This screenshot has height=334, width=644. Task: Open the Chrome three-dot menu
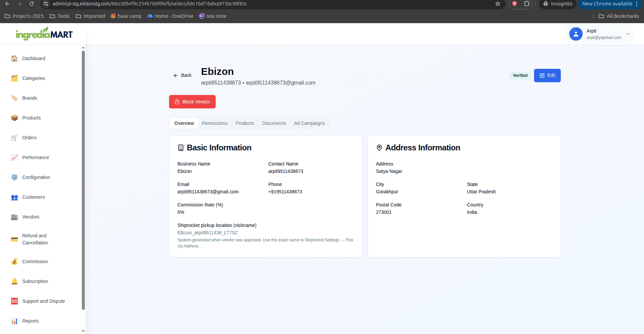[637, 4]
